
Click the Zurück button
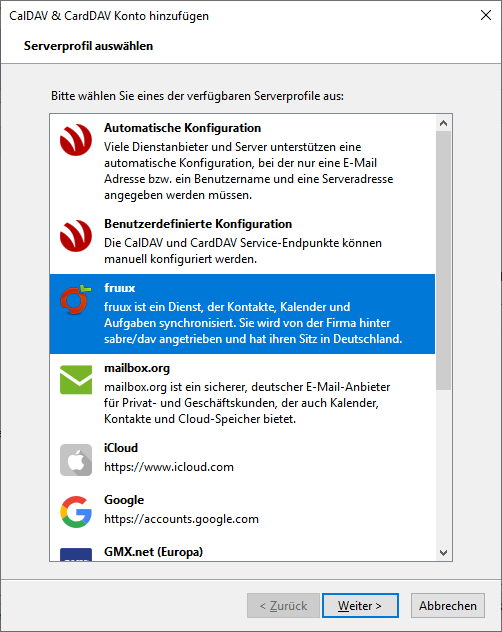click(283, 605)
